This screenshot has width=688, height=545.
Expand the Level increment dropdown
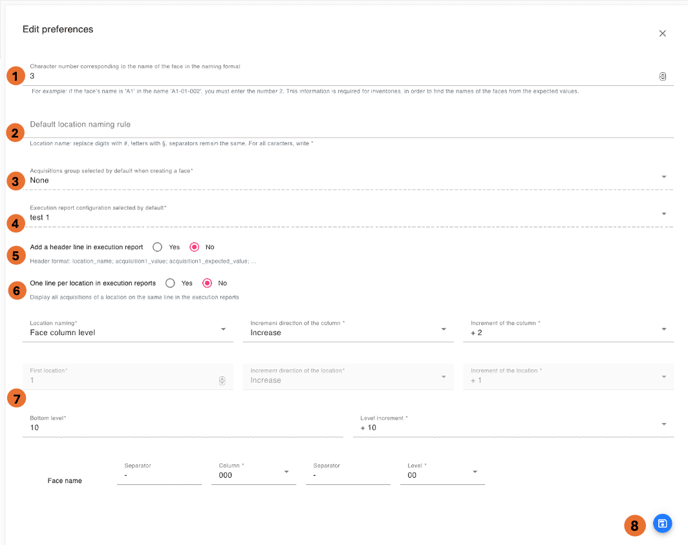coord(511,427)
